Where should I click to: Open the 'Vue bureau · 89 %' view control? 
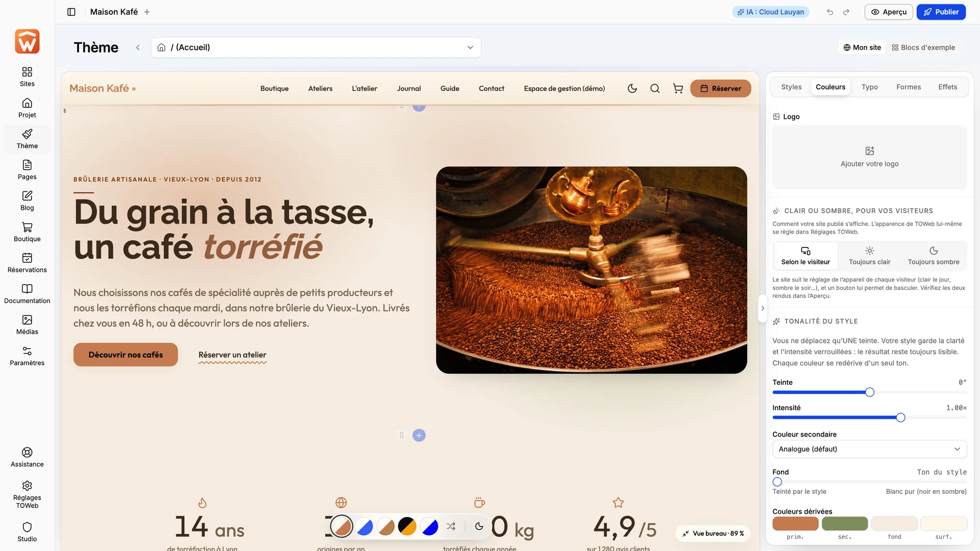[713, 533]
